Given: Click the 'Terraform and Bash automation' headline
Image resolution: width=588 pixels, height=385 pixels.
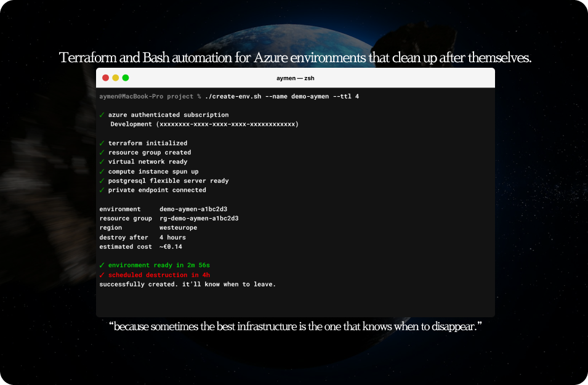Looking at the screenshot, I should click(295, 57).
